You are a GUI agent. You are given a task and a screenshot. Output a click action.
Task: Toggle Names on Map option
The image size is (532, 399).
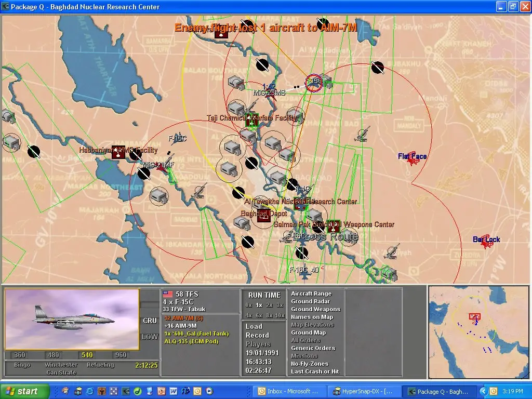point(312,317)
